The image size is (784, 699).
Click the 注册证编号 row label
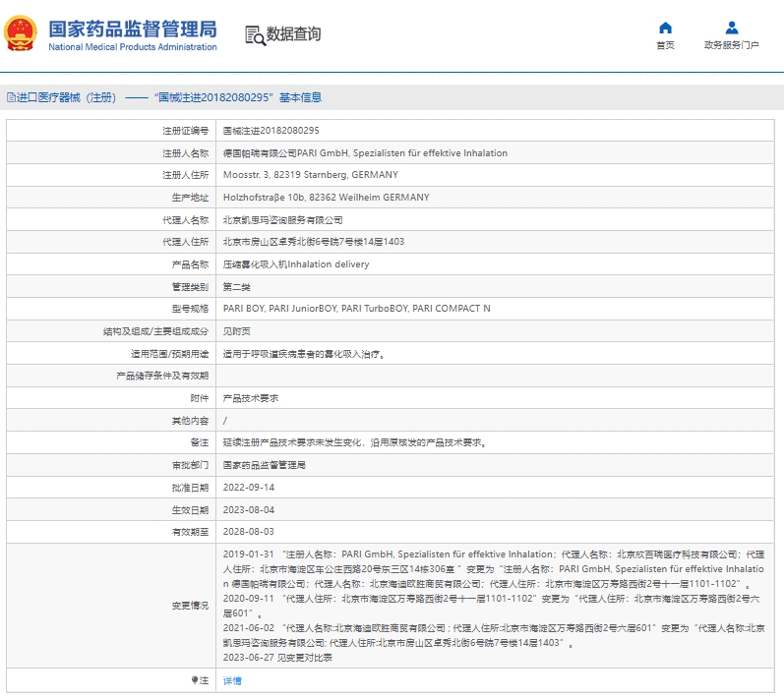[186, 131]
